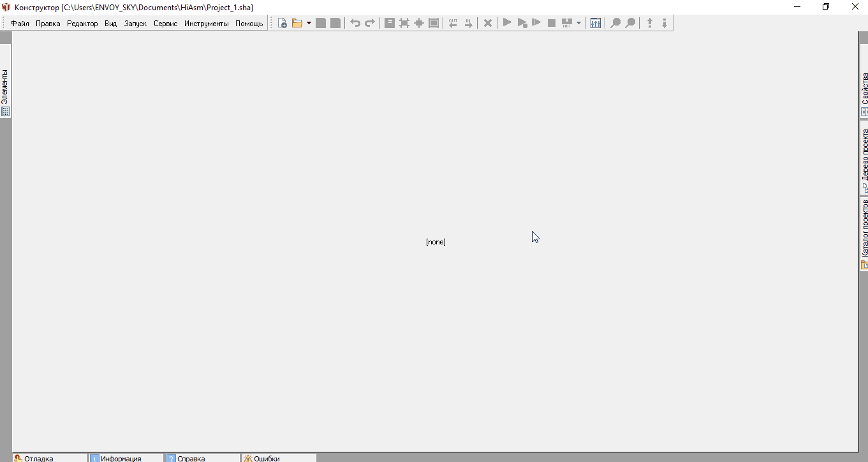Click the second magnifier zoom icon

coord(630,23)
